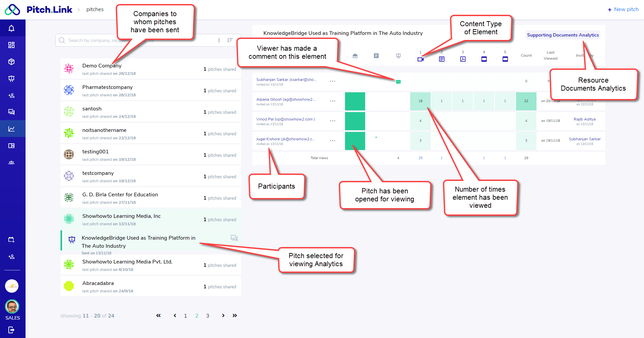This screenshot has height=338, width=644.
Task: Open the three-dot menu for Vinod Pal
Action: tap(332, 121)
